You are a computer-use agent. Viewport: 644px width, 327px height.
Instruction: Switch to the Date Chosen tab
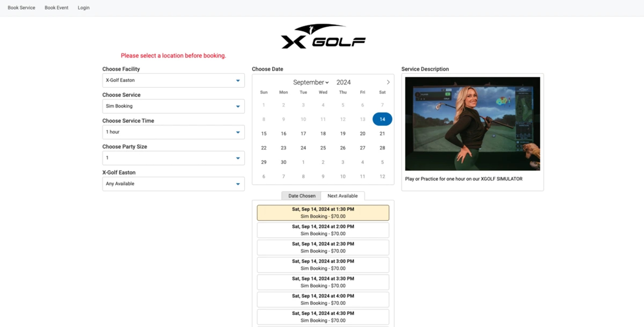click(x=302, y=196)
